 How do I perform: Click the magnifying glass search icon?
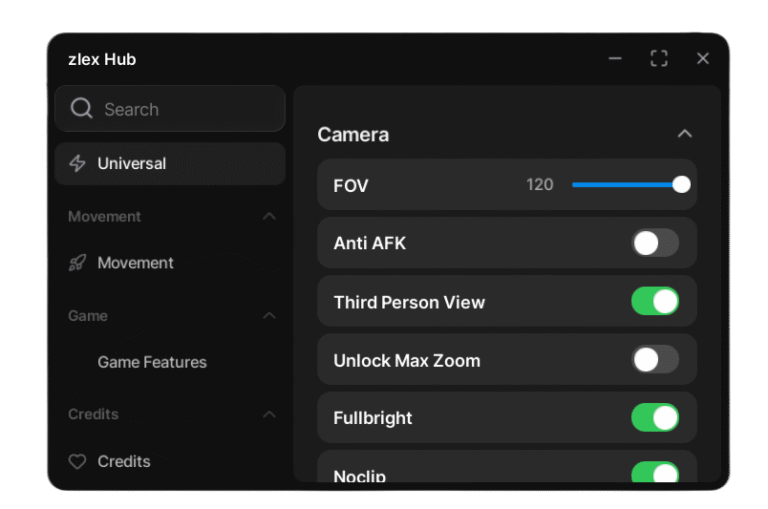coord(82,109)
